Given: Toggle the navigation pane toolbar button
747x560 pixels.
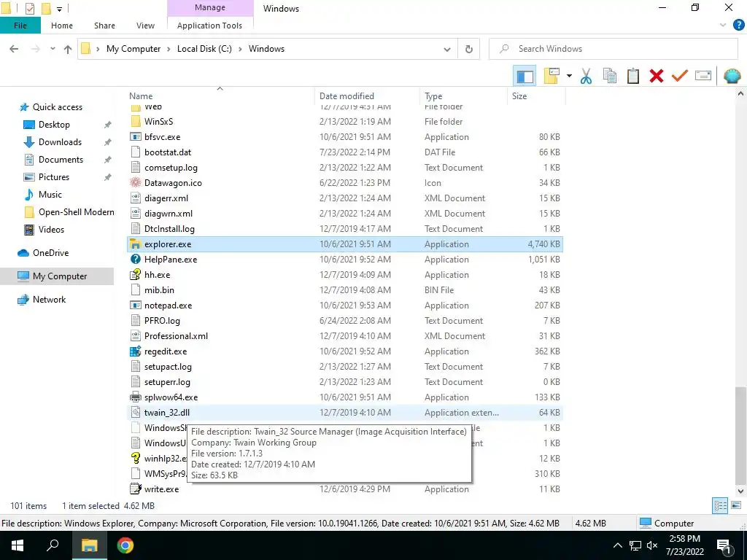Looking at the screenshot, I should [525, 76].
